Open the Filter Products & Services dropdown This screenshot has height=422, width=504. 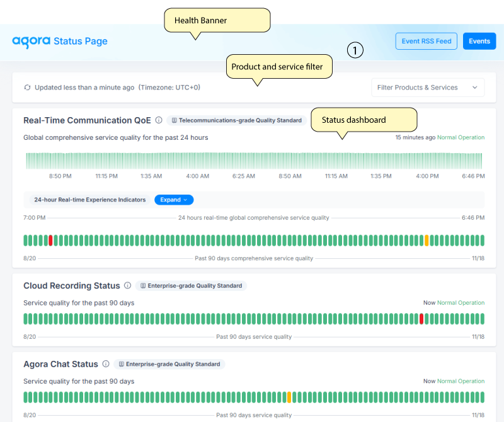click(x=428, y=88)
